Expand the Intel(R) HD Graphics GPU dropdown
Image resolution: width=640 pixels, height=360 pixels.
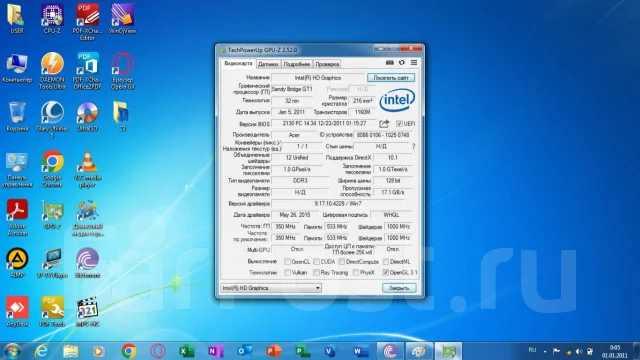pos(271,288)
